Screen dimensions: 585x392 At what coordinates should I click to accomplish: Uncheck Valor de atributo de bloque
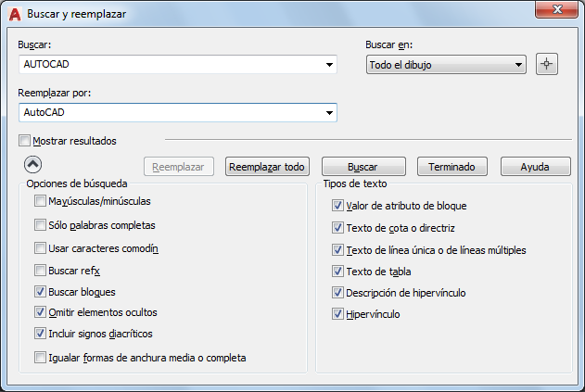[337, 206]
